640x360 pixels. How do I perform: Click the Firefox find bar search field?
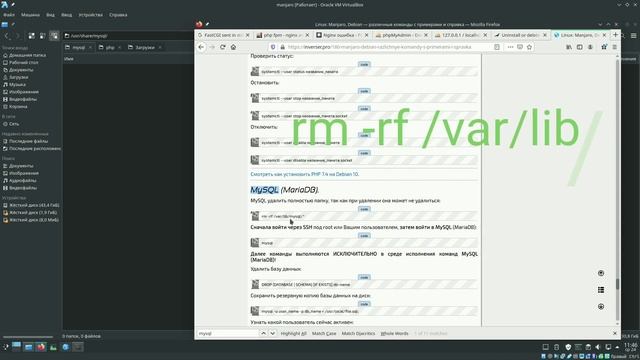click(x=227, y=333)
